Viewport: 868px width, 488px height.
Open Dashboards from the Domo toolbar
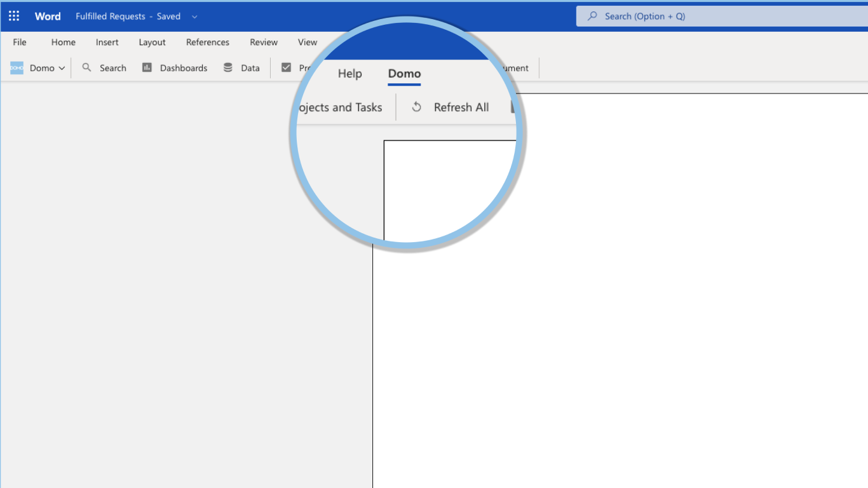[x=175, y=68]
